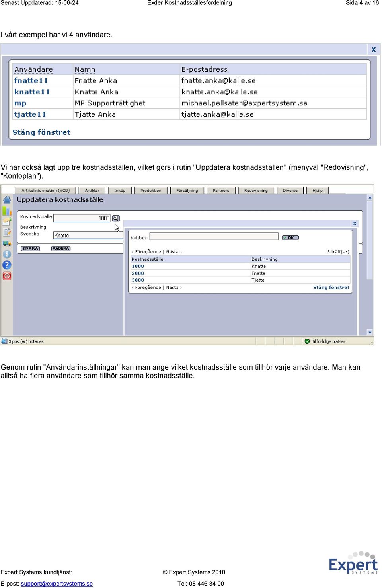
Task: Click the 'Fnatte' description cell in results
Action: (258, 273)
